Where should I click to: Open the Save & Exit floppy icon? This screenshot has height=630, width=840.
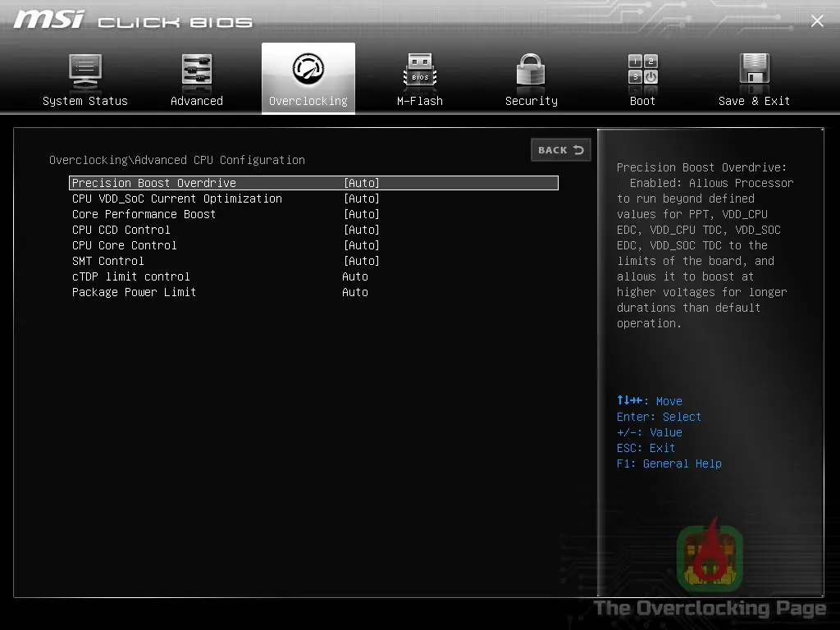tap(755, 69)
